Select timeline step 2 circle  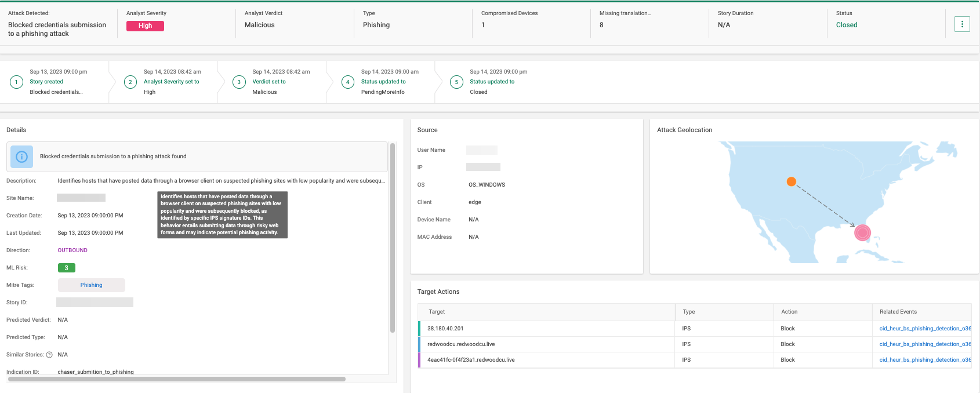click(130, 82)
